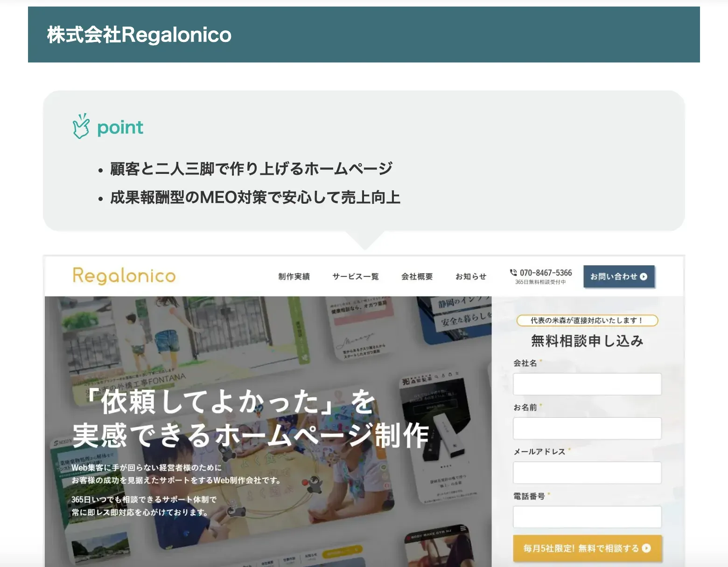Screen dimensions: 728x567
Task: Click the hero headline 実感できるホームページ制作
Action: 251,436
